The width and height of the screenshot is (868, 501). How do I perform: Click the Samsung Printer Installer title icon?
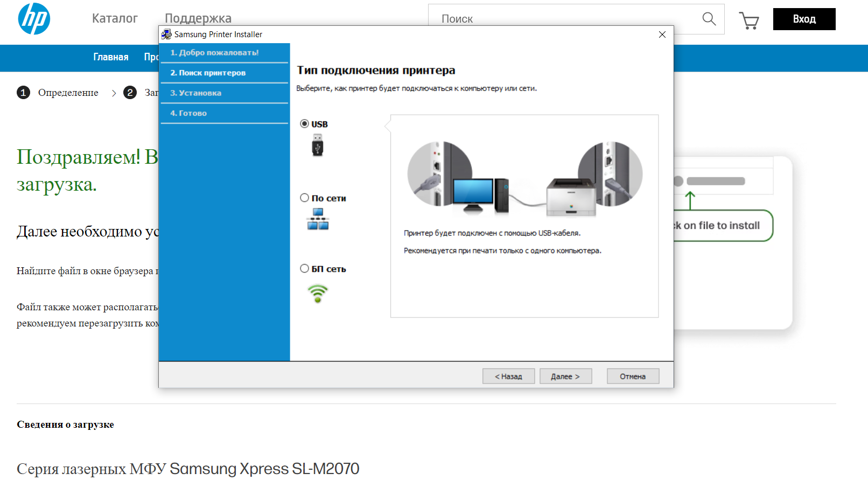tap(166, 34)
